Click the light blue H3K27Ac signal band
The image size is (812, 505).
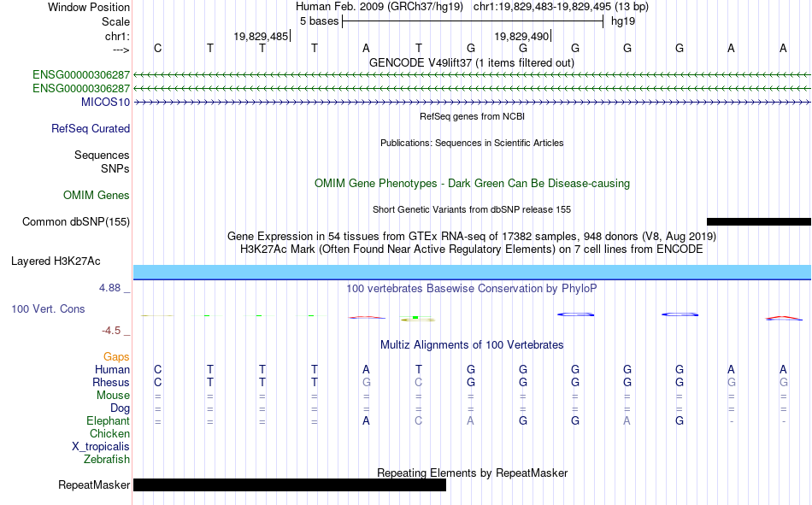(x=473, y=272)
